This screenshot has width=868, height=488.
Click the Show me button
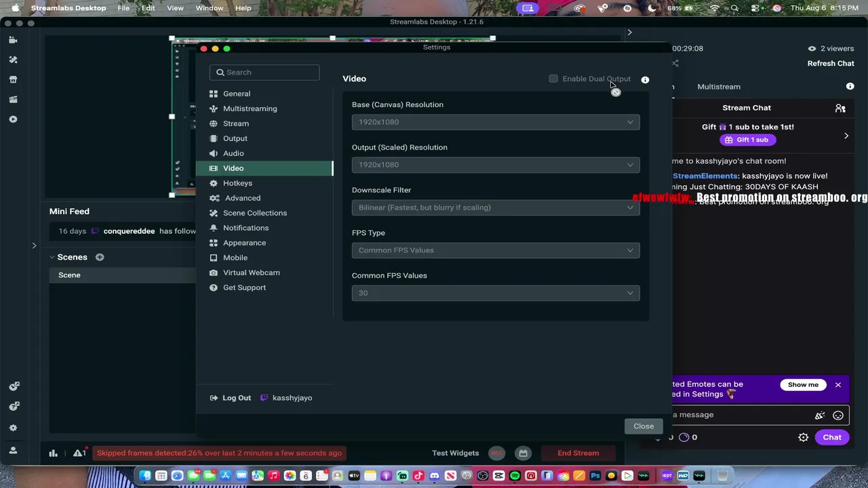(x=803, y=385)
